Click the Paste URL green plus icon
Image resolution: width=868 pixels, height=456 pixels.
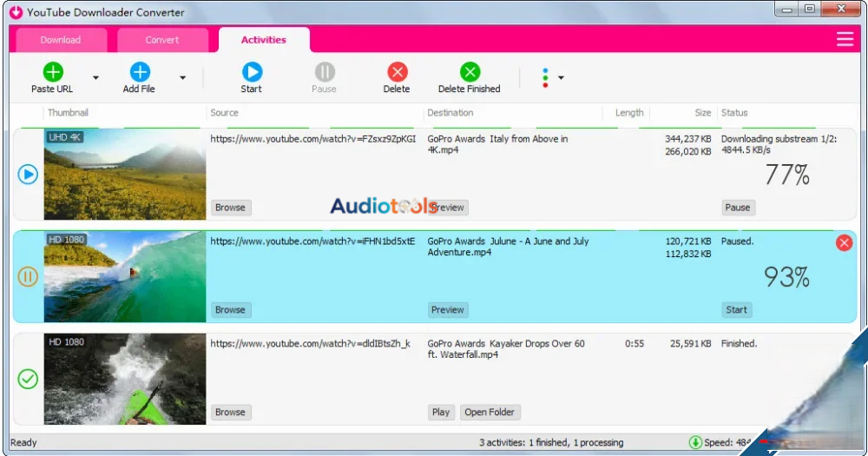53,72
